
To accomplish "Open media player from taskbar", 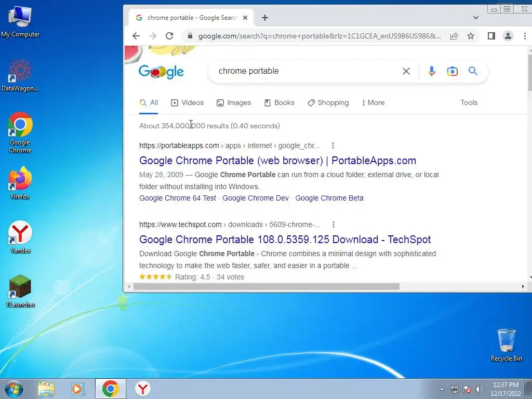I will click(78, 389).
